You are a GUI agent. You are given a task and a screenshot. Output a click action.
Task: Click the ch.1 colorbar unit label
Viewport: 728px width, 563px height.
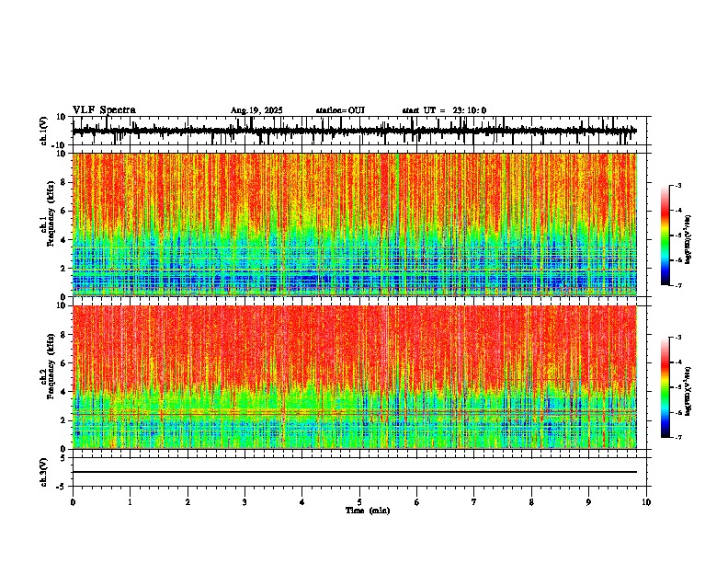click(688, 239)
